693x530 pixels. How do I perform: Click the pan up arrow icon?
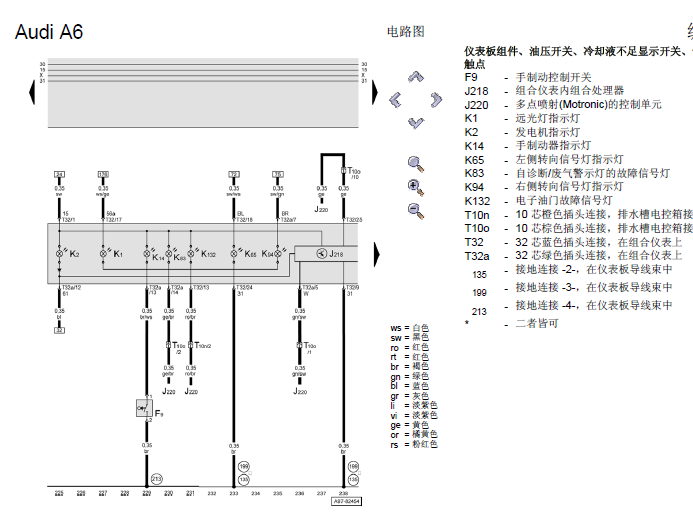pos(415,77)
